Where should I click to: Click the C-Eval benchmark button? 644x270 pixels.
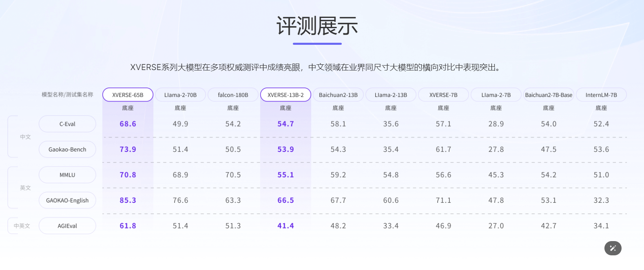[x=67, y=124]
